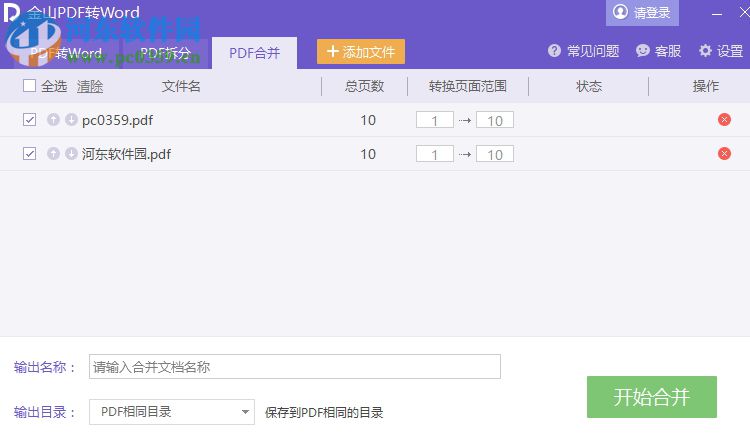
Task: Move 河东软件园.pdf down in list
Action: point(71,154)
